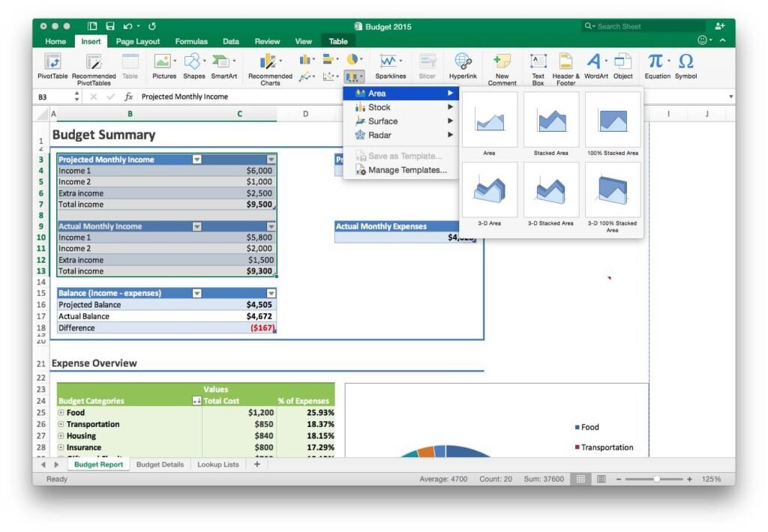Image resolution: width=768 pixels, height=532 pixels.
Task: Switch to Normal view in status bar
Action: (x=580, y=479)
